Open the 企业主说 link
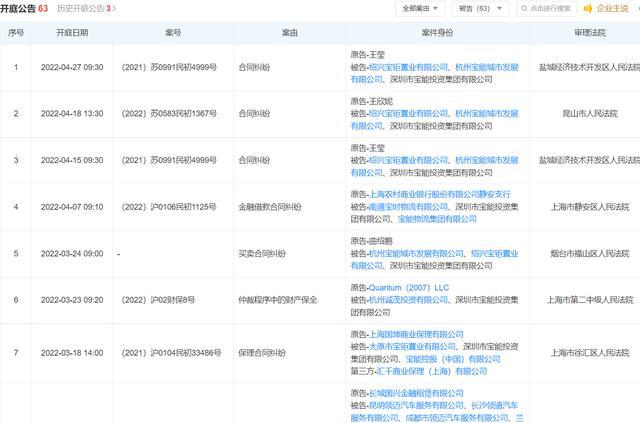 pos(612,9)
